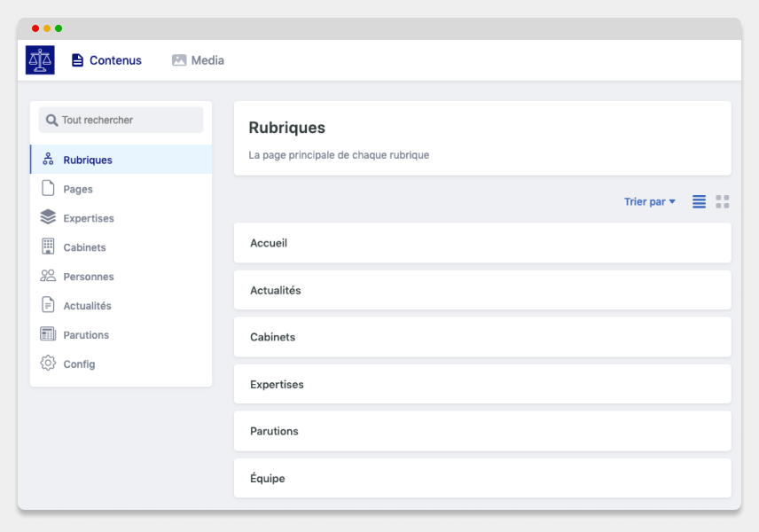The width and height of the screenshot is (759, 532).
Task: Expand the Trier par dropdown
Action: pyautogui.click(x=650, y=202)
